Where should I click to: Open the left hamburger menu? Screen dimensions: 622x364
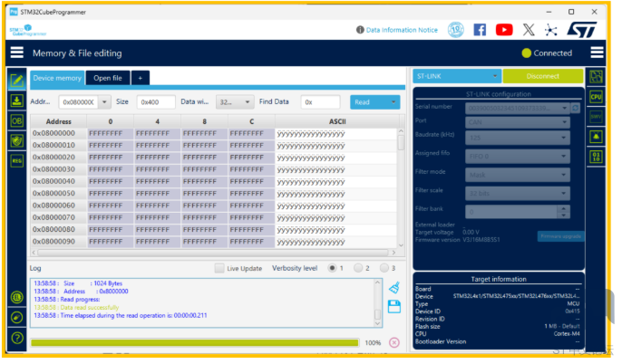click(16, 53)
